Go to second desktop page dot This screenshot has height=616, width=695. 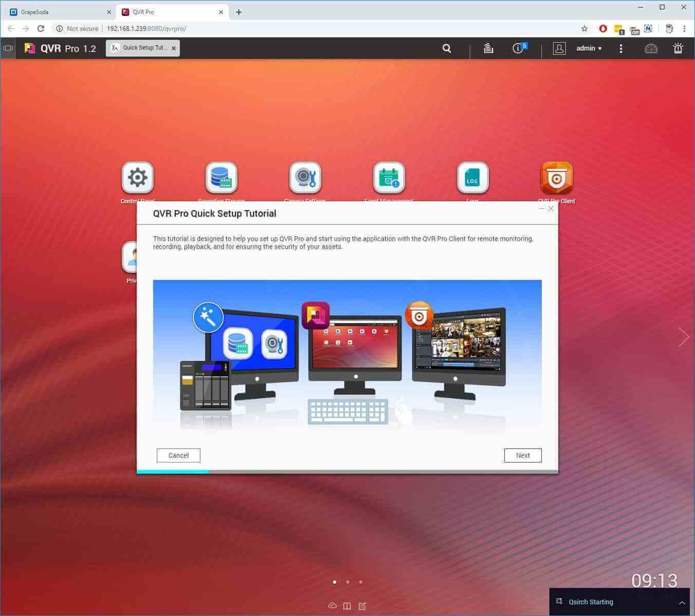click(348, 582)
